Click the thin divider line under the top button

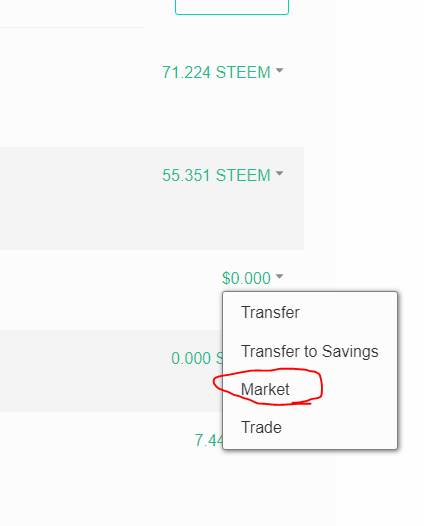click(x=72, y=27)
